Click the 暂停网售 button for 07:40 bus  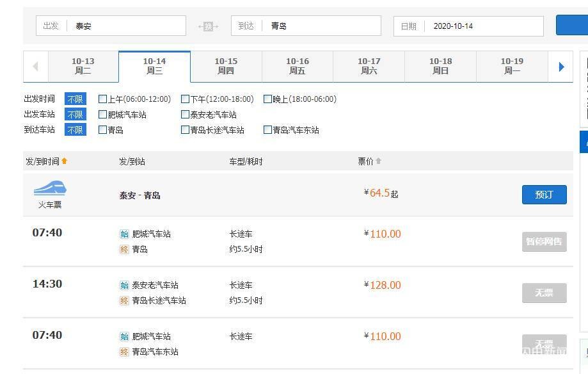[544, 241]
